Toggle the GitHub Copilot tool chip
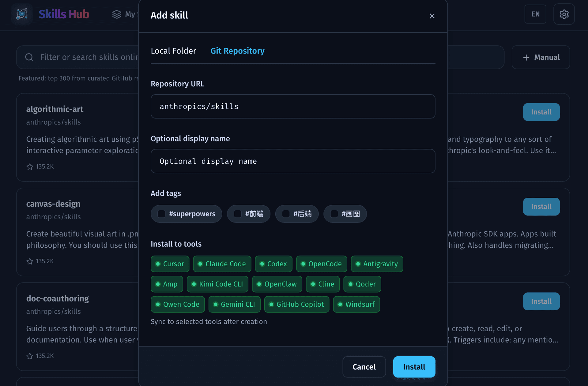This screenshot has height=386, width=588. click(x=297, y=304)
